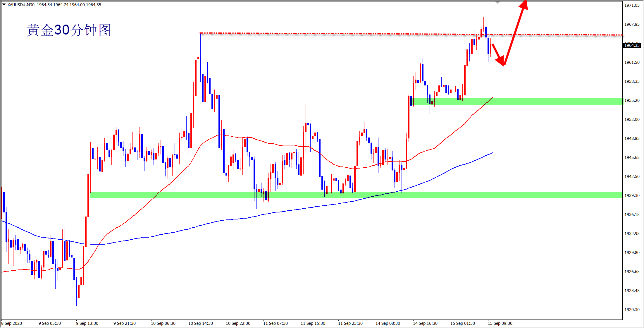Click the triangle beside XAUUSD#,M30 label
Image resolution: width=644 pixels, height=328 pixels.
[4, 4]
